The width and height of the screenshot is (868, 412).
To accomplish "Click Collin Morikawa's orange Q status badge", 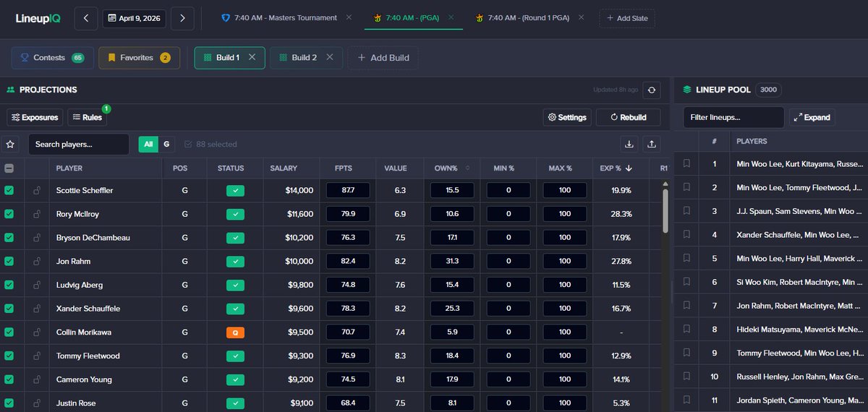I will 235,332.
